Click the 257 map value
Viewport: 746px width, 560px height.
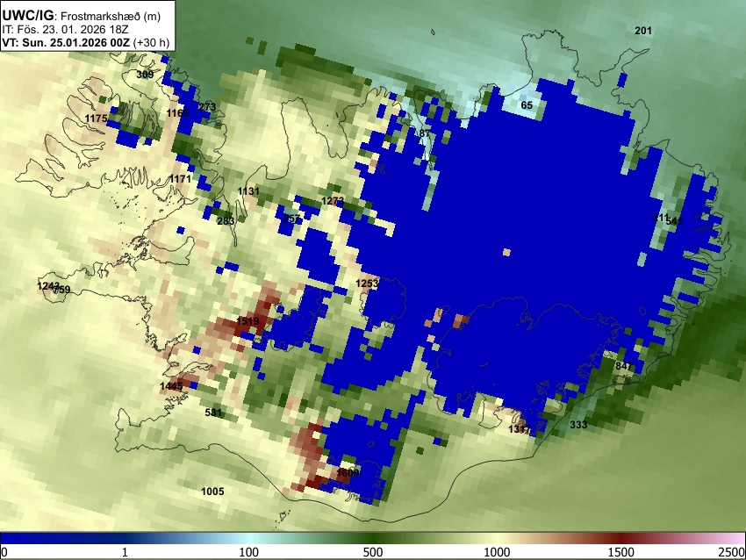pyautogui.click(x=291, y=219)
